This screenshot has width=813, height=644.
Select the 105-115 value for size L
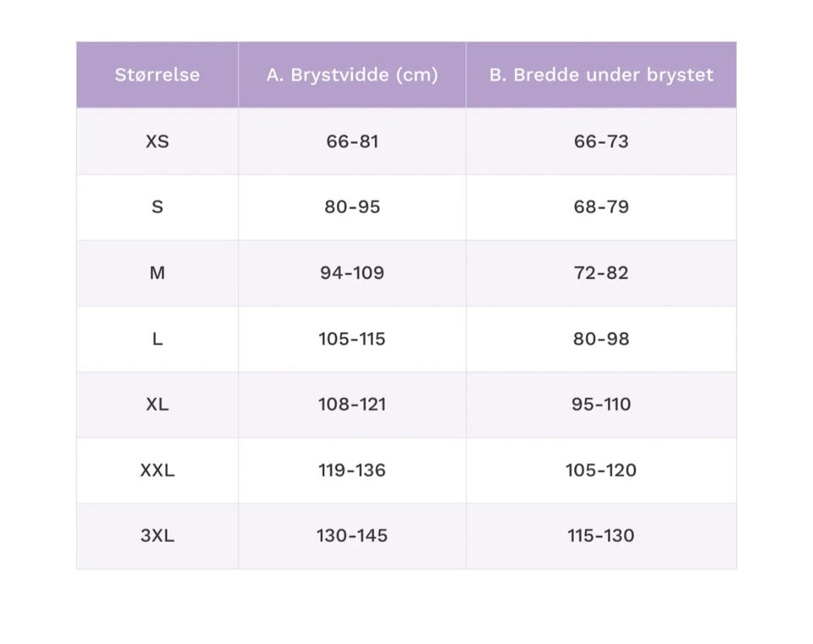coord(352,339)
